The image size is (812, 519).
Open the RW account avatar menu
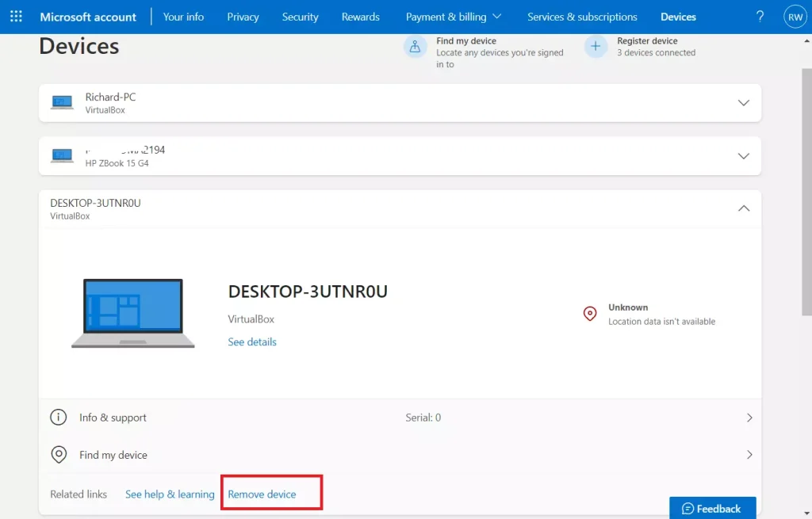(795, 17)
